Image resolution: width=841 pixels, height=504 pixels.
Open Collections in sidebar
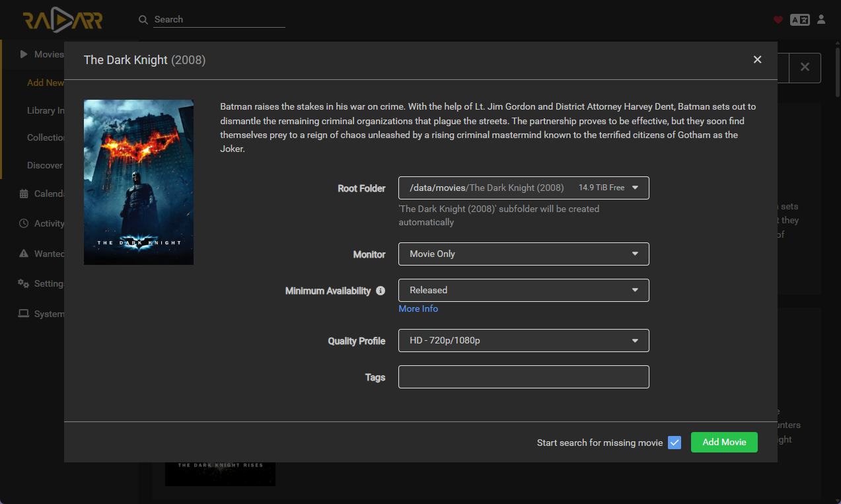point(46,137)
